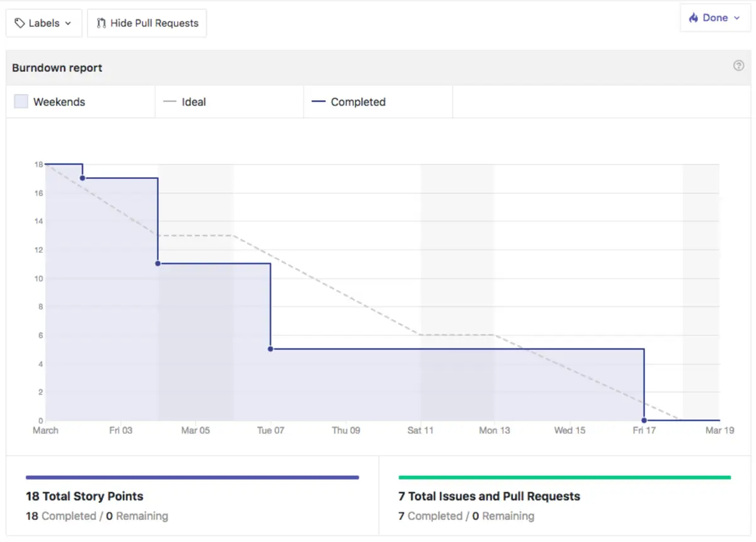Click the data point at 17 points
The image size is (756, 542).
83,178
